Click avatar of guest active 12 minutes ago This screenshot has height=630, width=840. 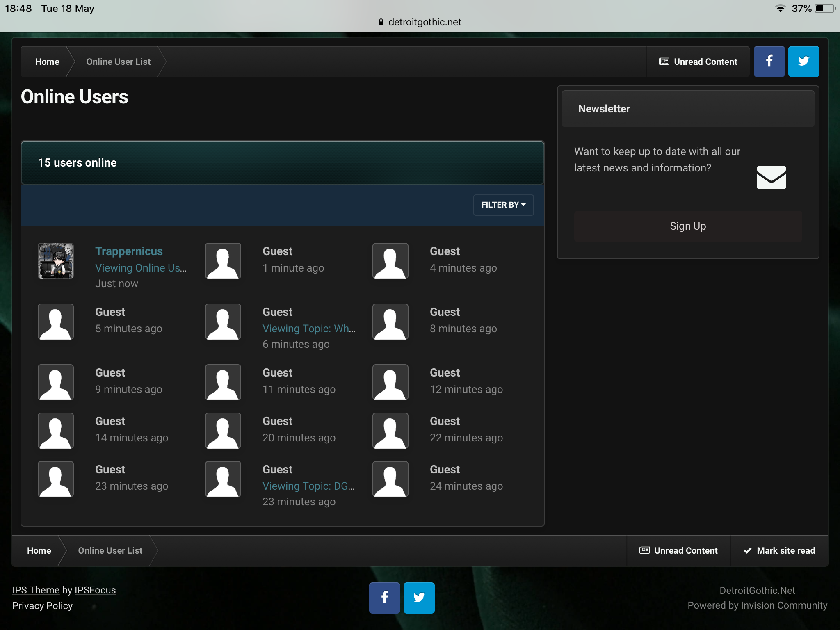click(x=390, y=382)
